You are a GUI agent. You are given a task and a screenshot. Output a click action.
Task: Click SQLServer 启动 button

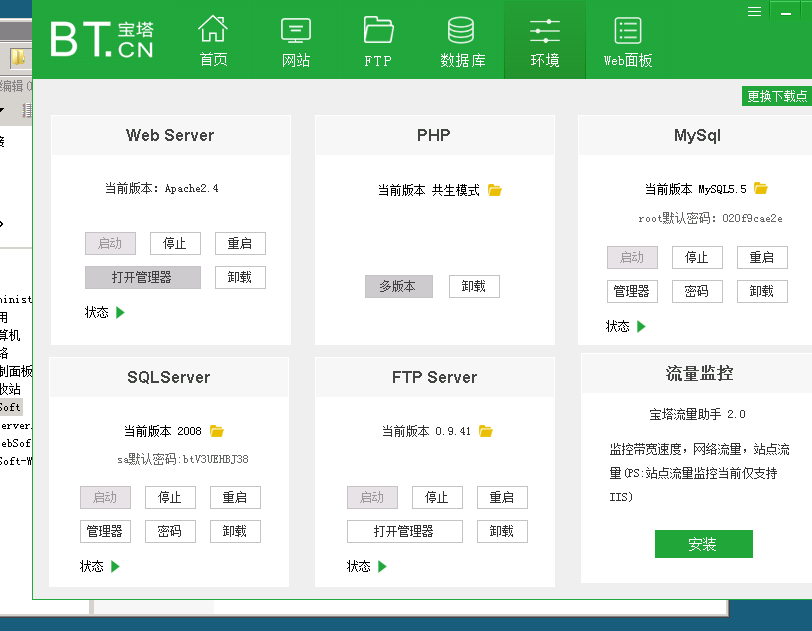click(x=105, y=497)
